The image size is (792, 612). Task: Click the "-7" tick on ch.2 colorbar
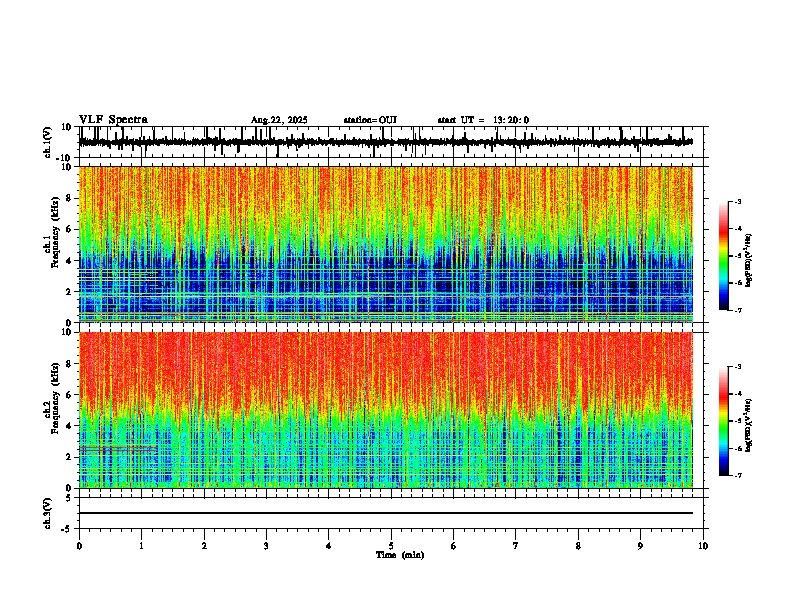pos(738,475)
